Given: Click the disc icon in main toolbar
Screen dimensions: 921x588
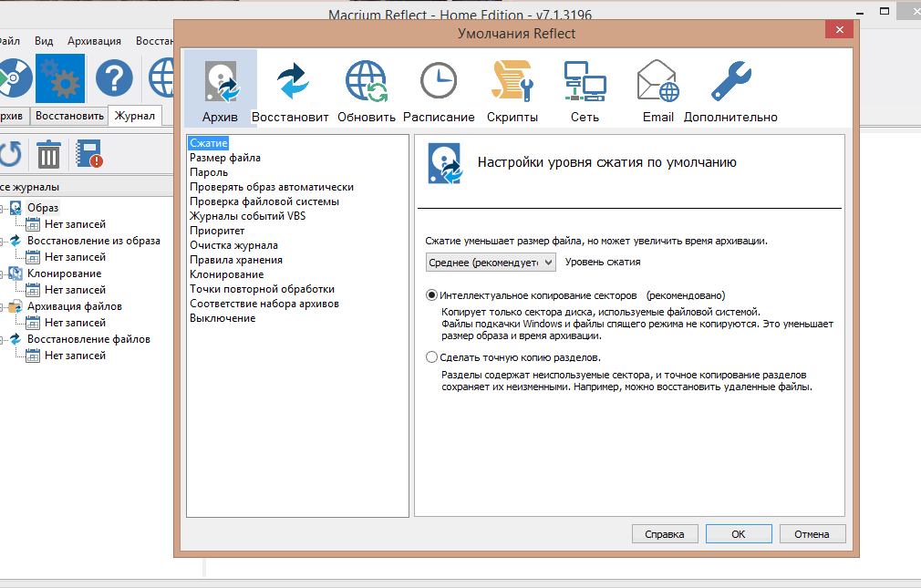Looking at the screenshot, I should tap(15, 77).
